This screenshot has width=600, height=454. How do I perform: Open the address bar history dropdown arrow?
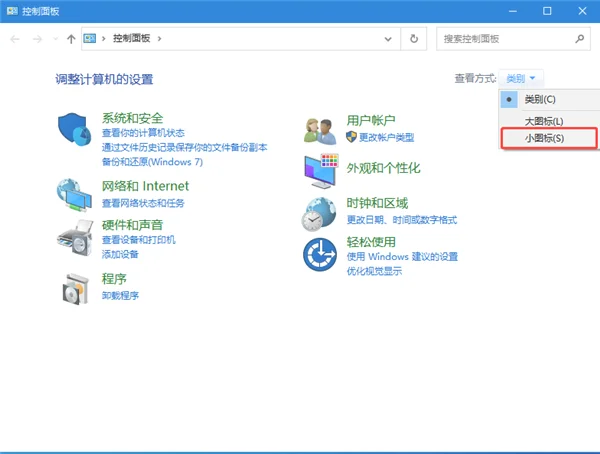tap(389, 38)
